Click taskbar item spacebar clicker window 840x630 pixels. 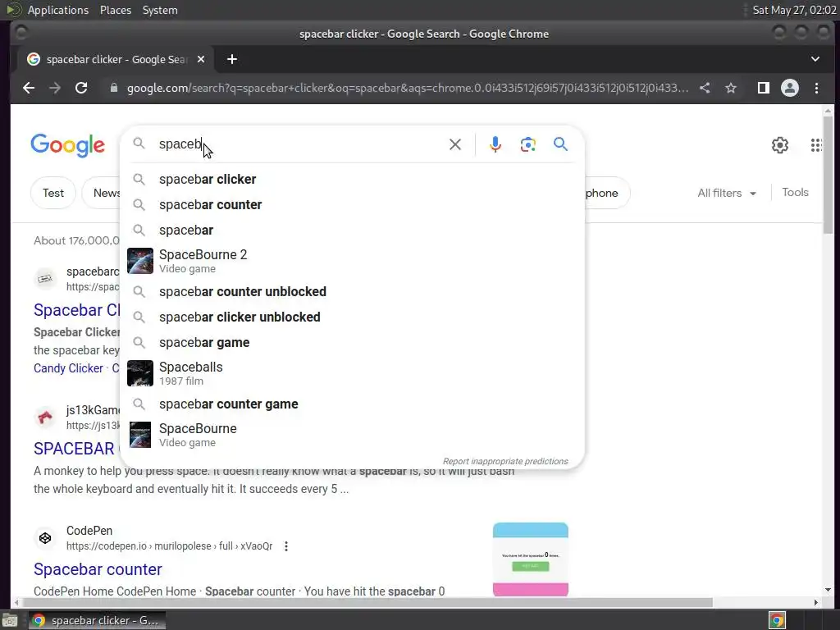click(97, 620)
